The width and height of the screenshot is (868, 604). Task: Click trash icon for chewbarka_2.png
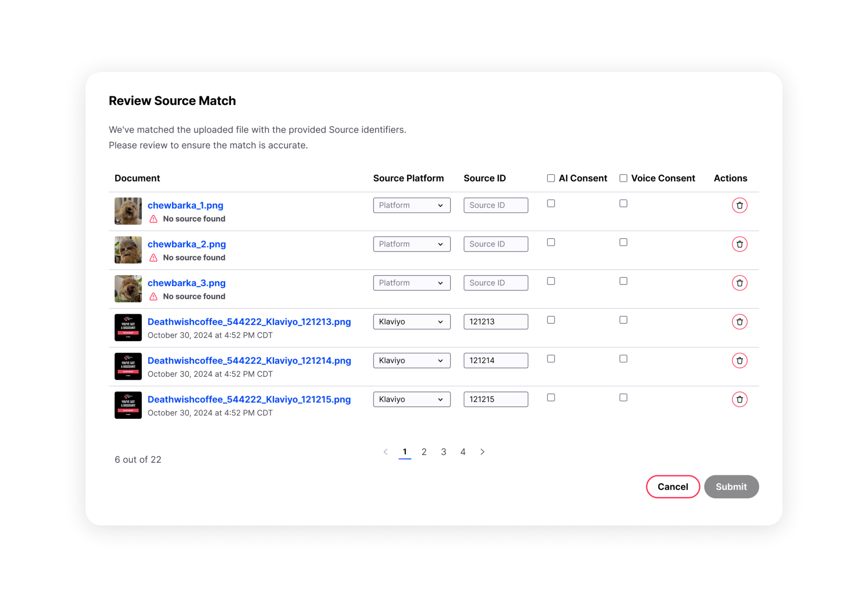pos(739,244)
